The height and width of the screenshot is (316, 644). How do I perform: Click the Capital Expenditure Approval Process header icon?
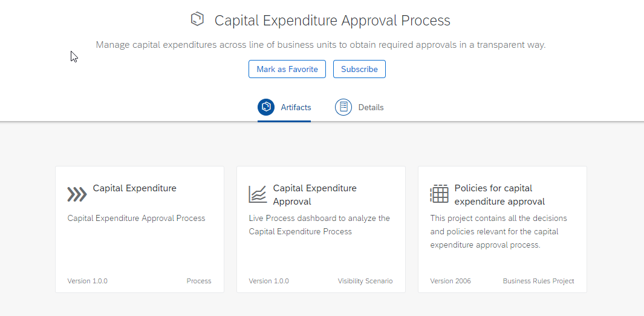click(x=197, y=19)
